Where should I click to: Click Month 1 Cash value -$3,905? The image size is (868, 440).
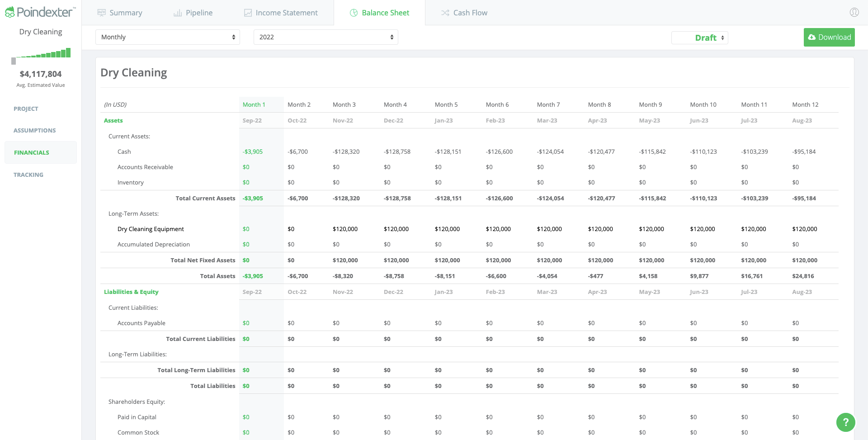tap(253, 151)
